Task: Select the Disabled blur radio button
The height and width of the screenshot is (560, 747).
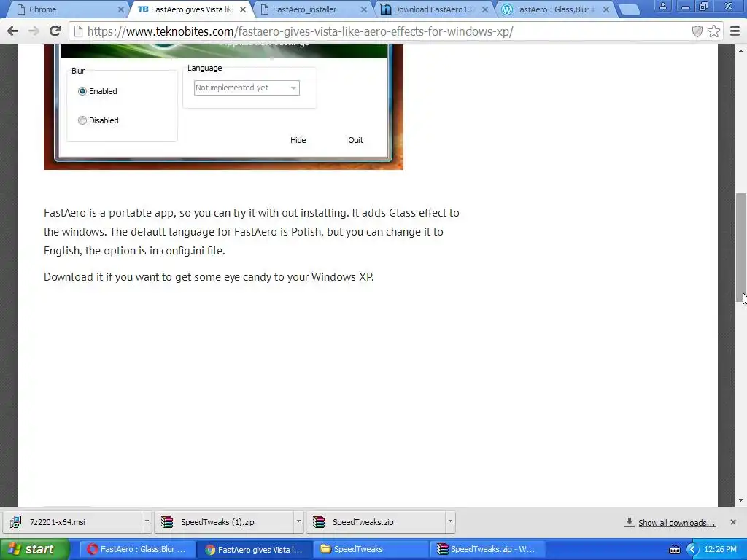Action: [82, 120]
